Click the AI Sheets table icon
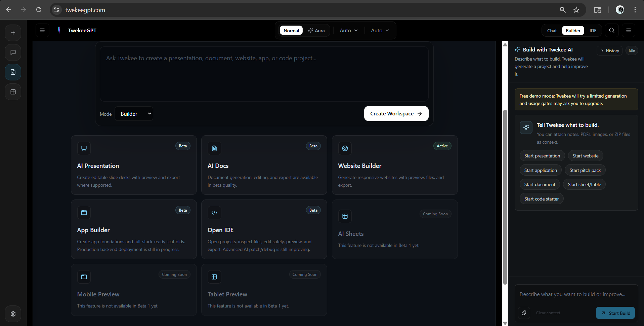This screenshot has height=326, width=644. pyautogui.click(x=345, y=216)
